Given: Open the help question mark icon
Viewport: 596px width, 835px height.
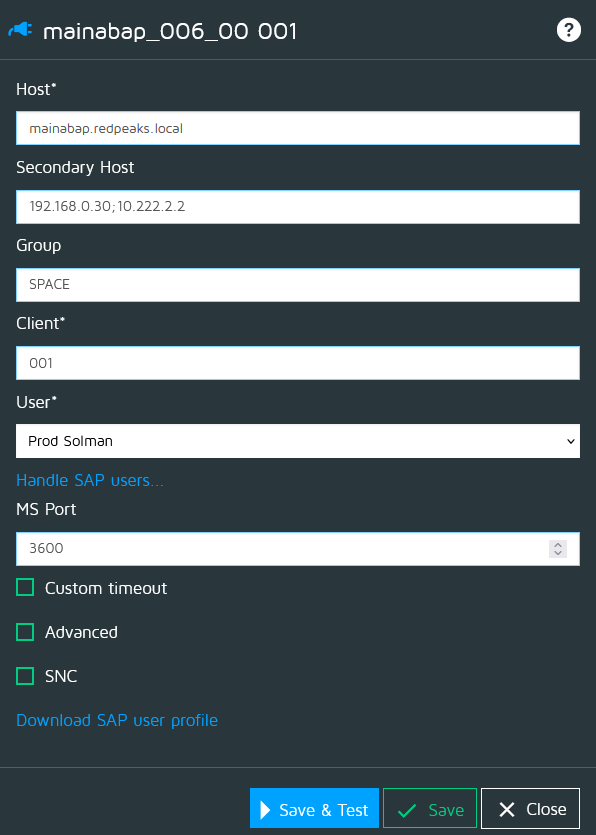Looking at the screenshot, I should point(568,30).
